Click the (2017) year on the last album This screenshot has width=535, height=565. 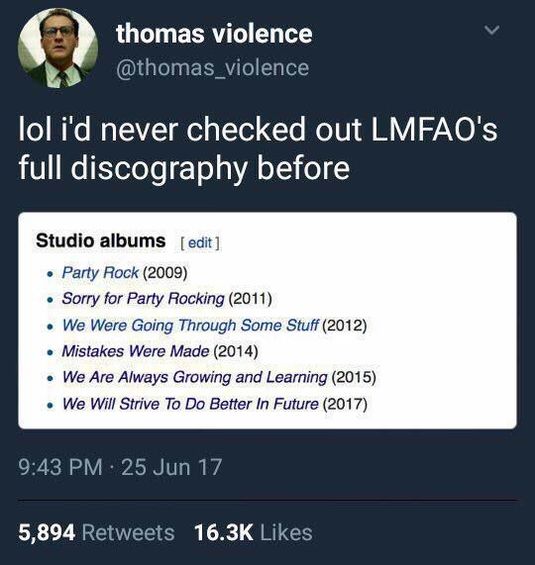(x=345, y=404)
